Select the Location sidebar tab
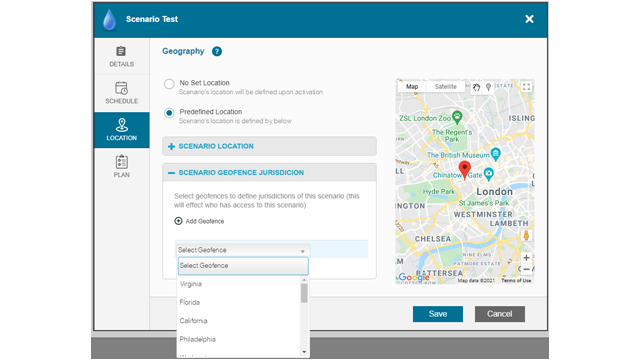 click(122, 130)
